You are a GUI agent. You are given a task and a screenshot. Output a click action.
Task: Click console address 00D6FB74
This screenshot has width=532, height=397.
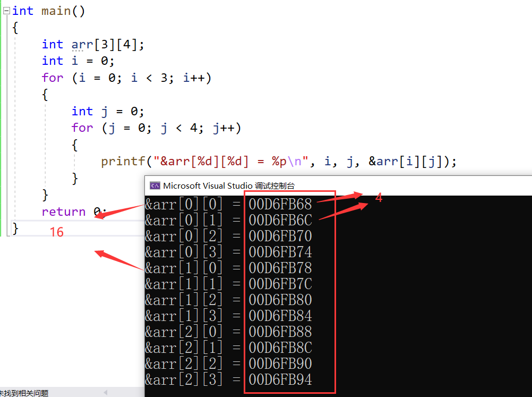(x=280, y=252)
